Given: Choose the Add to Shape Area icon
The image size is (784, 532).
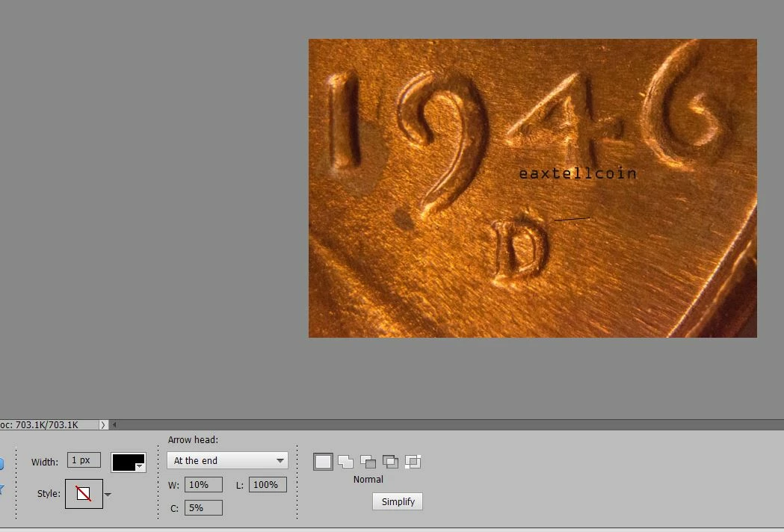Looking at the screenshot, I should tap(345, 462).
